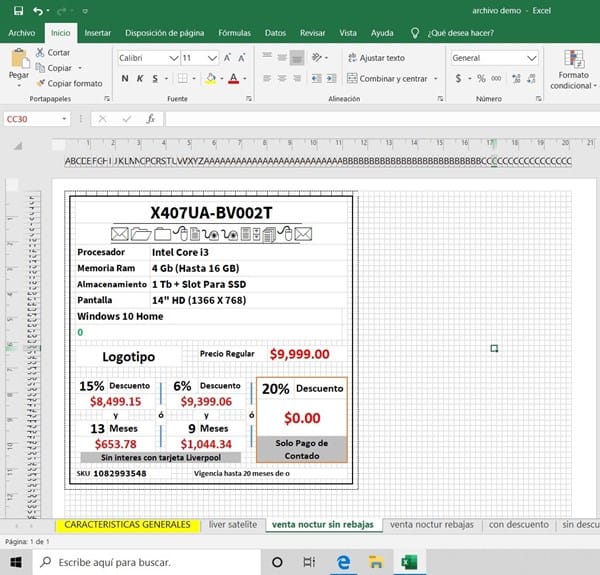This screenshot has width=600, height=575.
Task: Open the Calibri font name dropdown
Action: click(174, 58)
